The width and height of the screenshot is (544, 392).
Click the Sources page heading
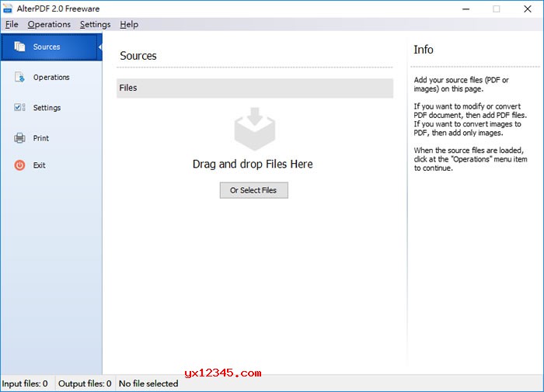[x=138, y=56]
